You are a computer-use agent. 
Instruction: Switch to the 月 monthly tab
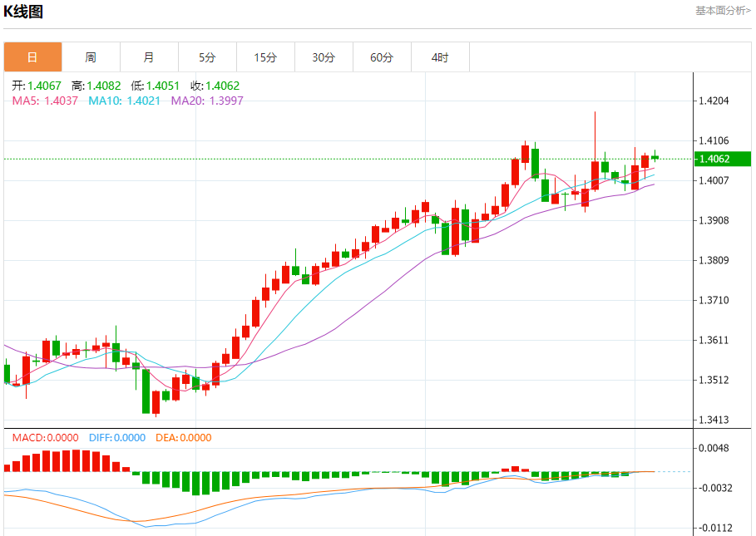pyautogui.click(x=150, y=57)
